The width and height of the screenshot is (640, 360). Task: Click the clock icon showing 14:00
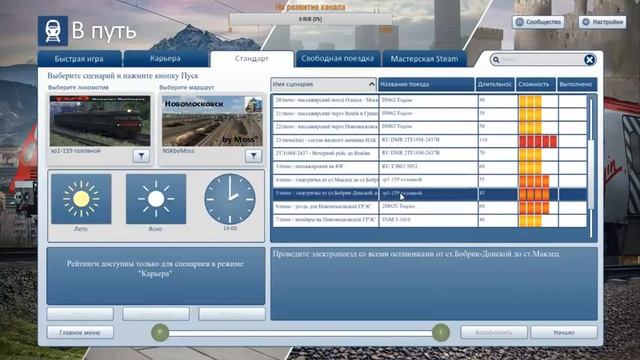pos(230,199)
